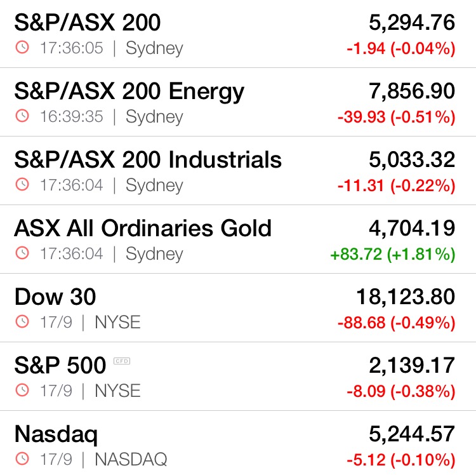Tap clock icon in S&P/ASX 200 Industrials row

click(22, 184)
